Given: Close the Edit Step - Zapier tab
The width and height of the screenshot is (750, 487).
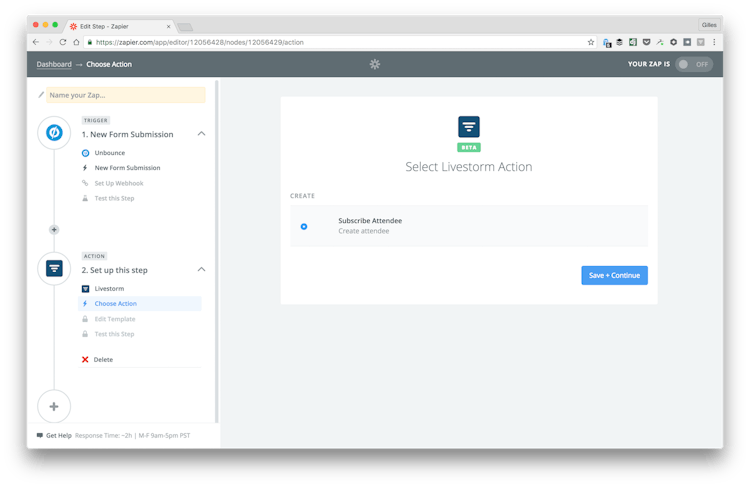Looking at the screenshot, I should [x=168, y=26].
